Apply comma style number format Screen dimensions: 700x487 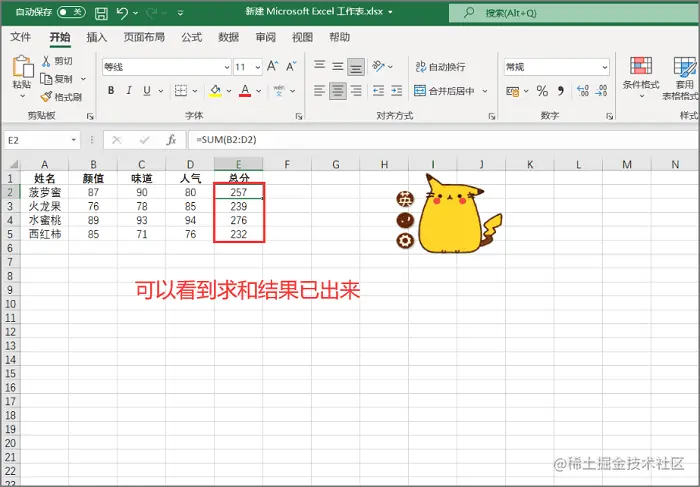point(561,91)
